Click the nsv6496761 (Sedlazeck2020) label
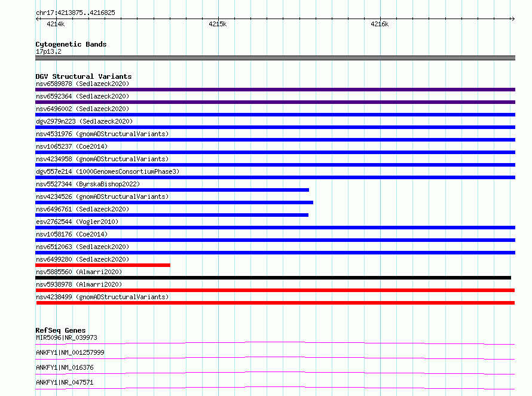 (x=82, y=209)
